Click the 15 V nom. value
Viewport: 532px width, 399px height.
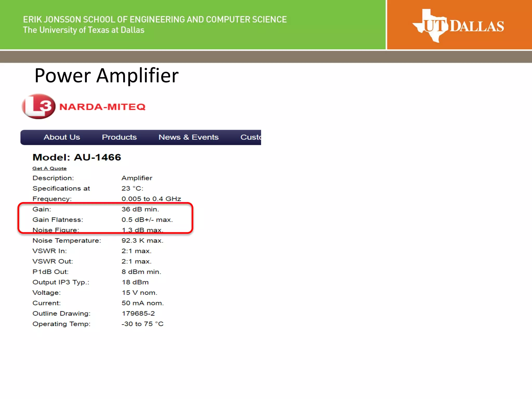coord(139,293)
